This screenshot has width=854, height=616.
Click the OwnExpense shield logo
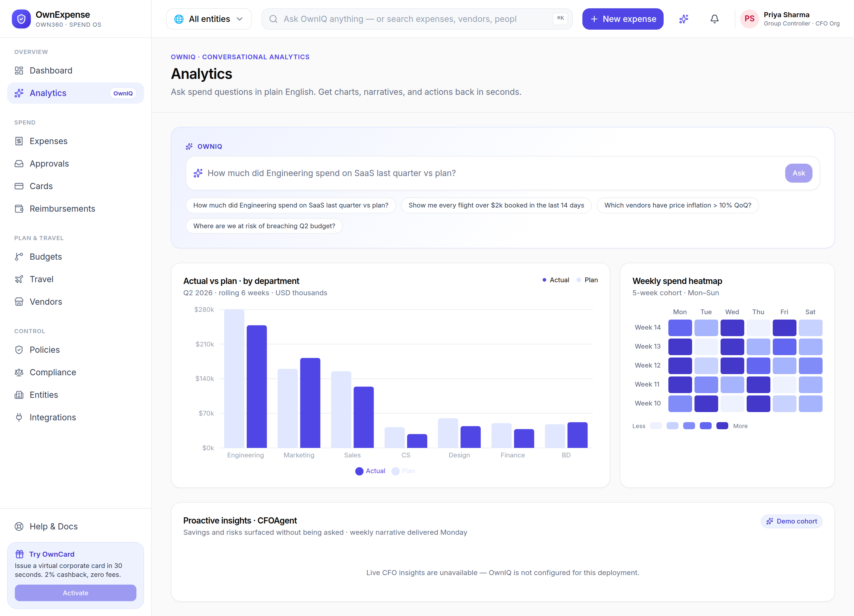(21, 19)
